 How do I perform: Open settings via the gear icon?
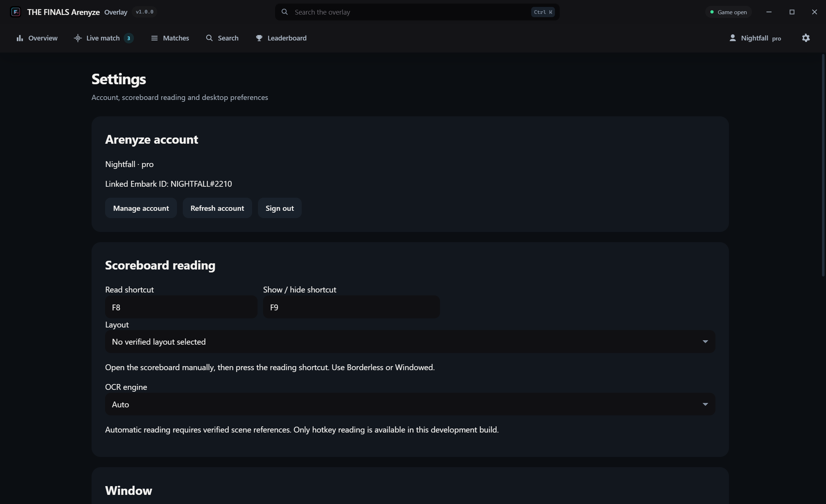(x=806, y=38)
